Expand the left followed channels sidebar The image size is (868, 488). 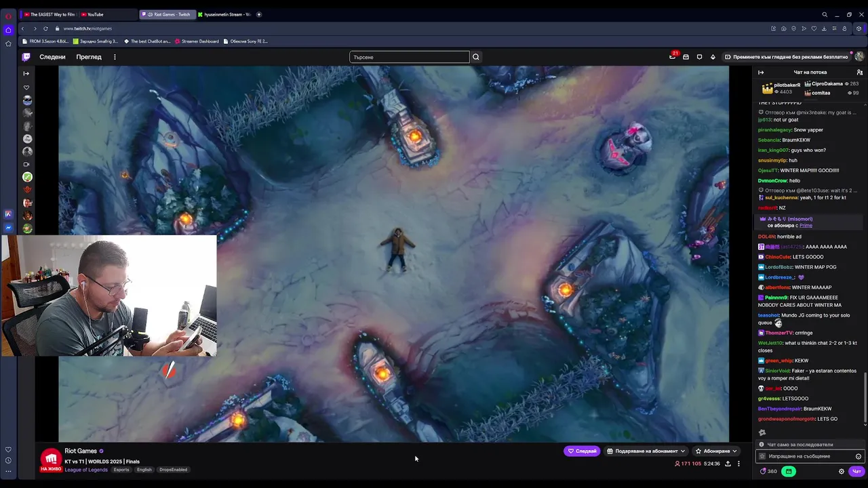click(26, 73)
